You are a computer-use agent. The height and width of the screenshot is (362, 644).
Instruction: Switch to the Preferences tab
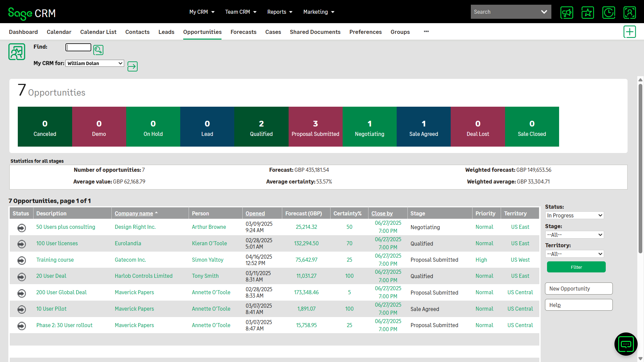tap(365, 32)
